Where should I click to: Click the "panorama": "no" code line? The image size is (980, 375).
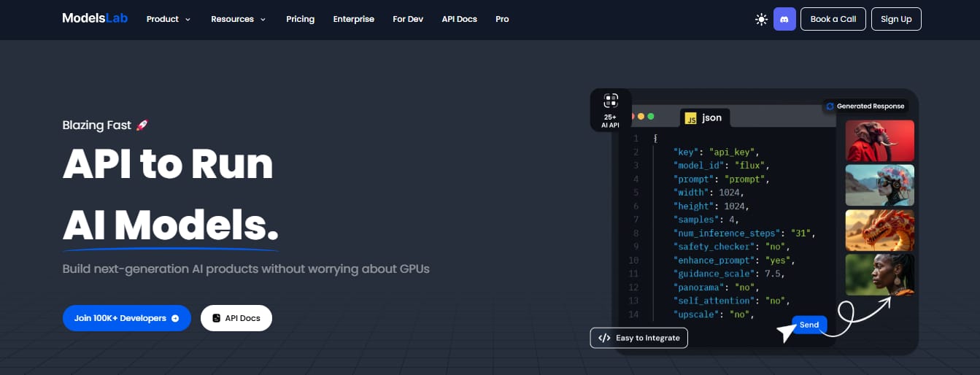[717, 287]
